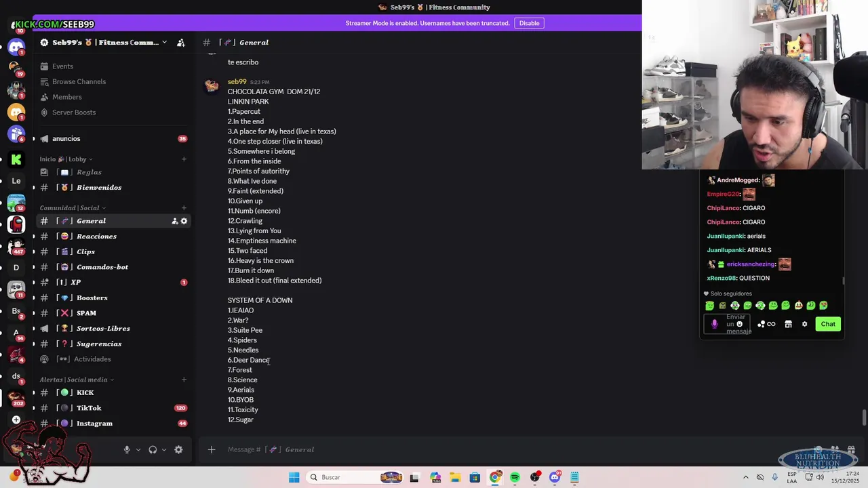Select the Clips channel
This screenshot has width=868, height=488.
point(113,251)
